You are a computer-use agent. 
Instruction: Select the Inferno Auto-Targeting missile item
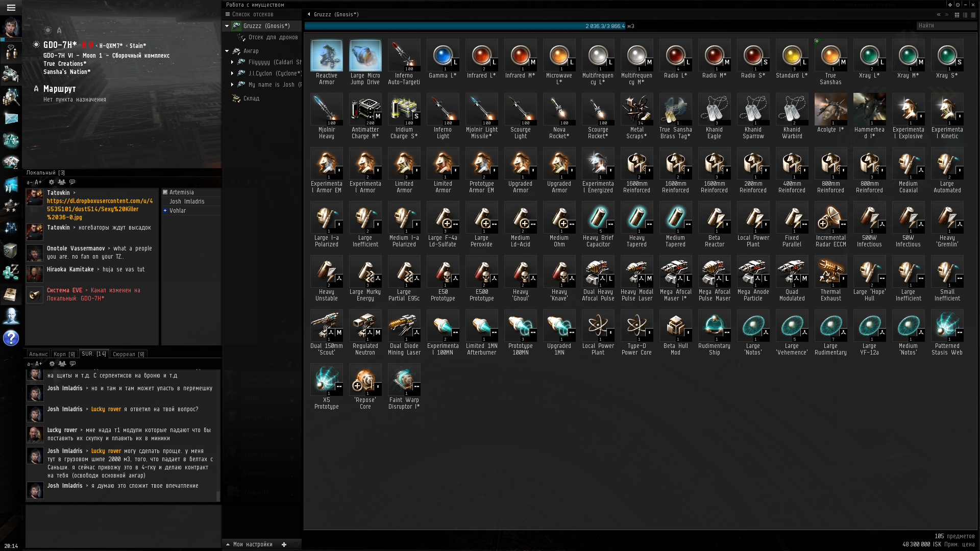(x=404, y=62)
